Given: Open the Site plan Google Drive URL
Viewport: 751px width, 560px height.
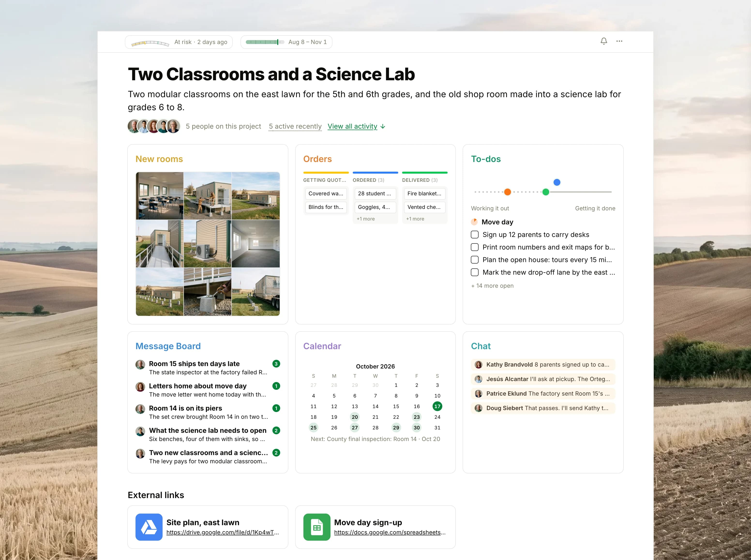Looking at the screenshot, I should tap(223, 532).
